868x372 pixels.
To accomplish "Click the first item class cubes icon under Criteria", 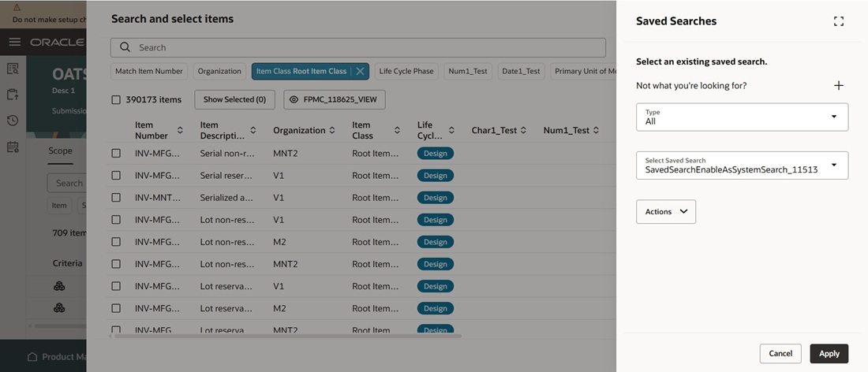I will [59, 286].
